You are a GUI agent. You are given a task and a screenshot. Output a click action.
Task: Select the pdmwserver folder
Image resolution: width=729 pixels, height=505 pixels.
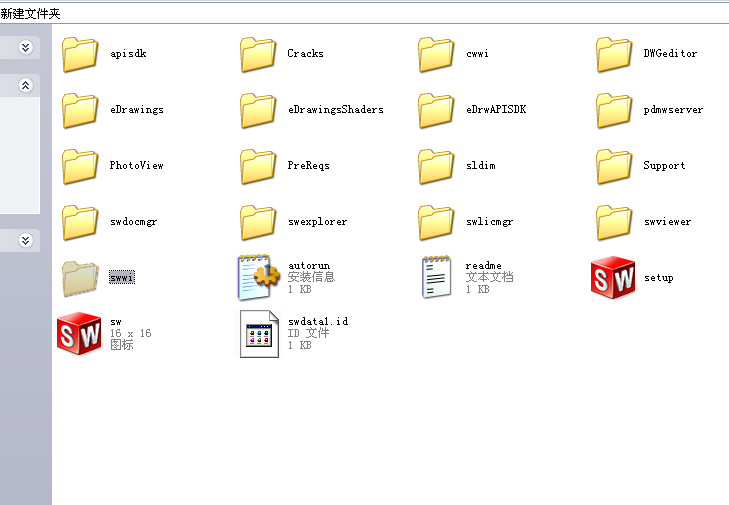pos(613,110)
